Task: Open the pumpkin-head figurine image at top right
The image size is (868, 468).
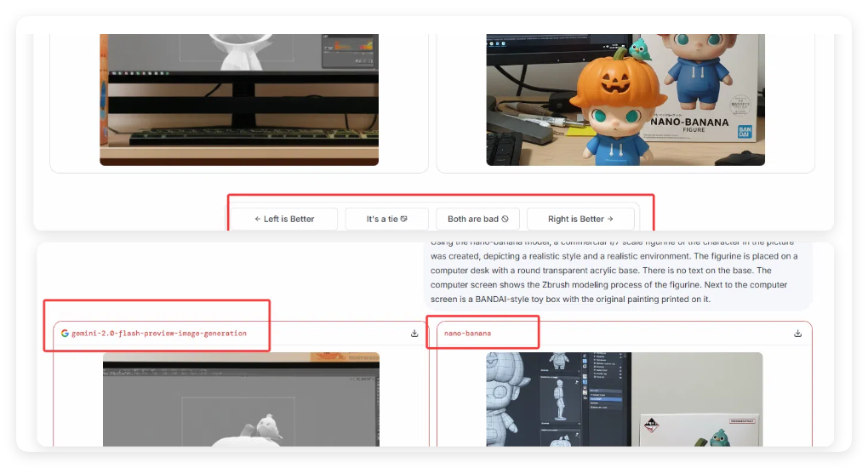Action: pos(625,100)
